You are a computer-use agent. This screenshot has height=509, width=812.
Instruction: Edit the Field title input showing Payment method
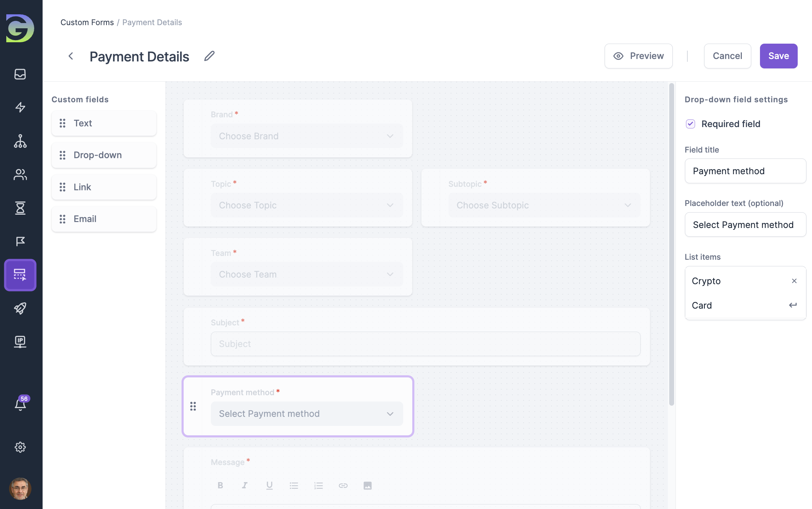(745, 171)
